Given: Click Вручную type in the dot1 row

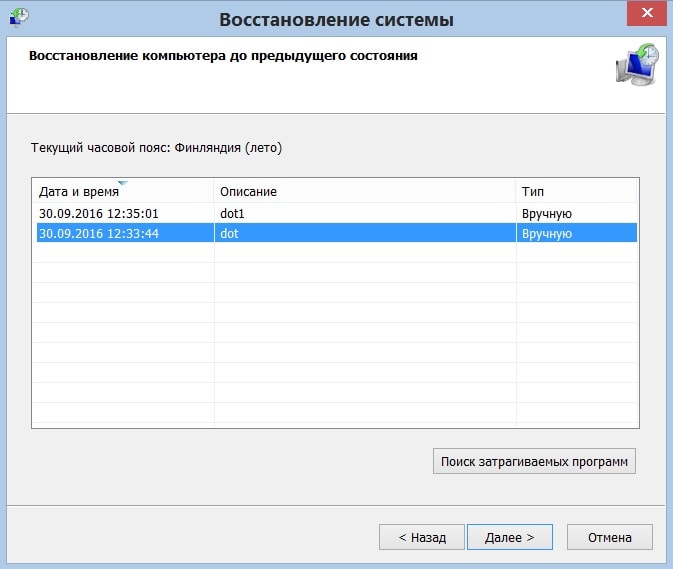Looking at the screenshot, I should [546, 214].
